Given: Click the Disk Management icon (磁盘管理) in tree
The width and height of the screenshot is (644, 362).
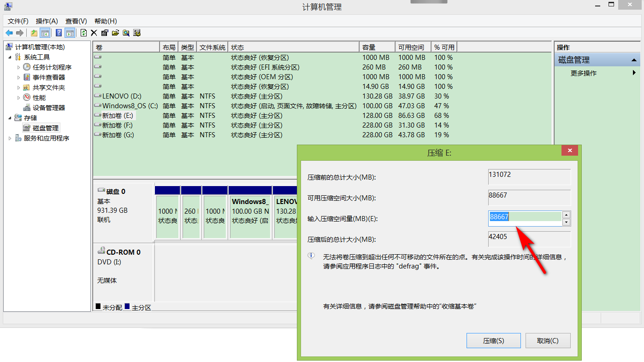Looking at the screenshot, I should [x=27, y=128].
